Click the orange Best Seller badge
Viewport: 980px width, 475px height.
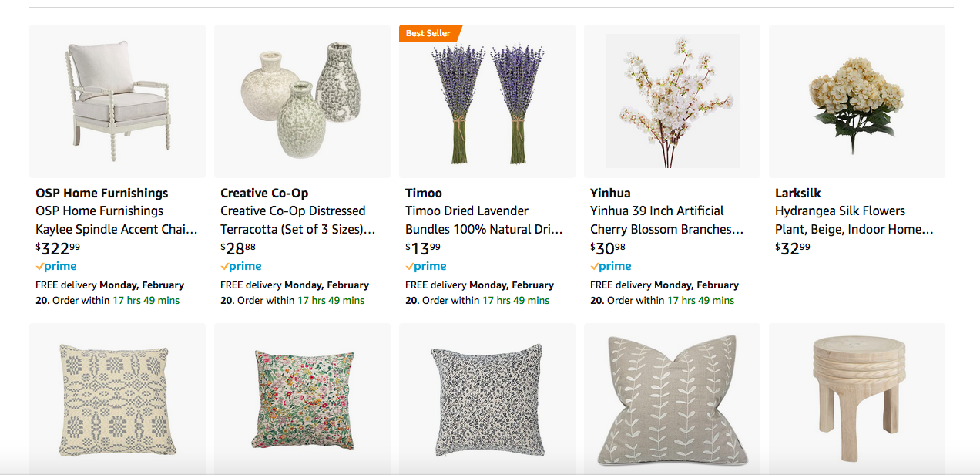[x=428, y=33]
